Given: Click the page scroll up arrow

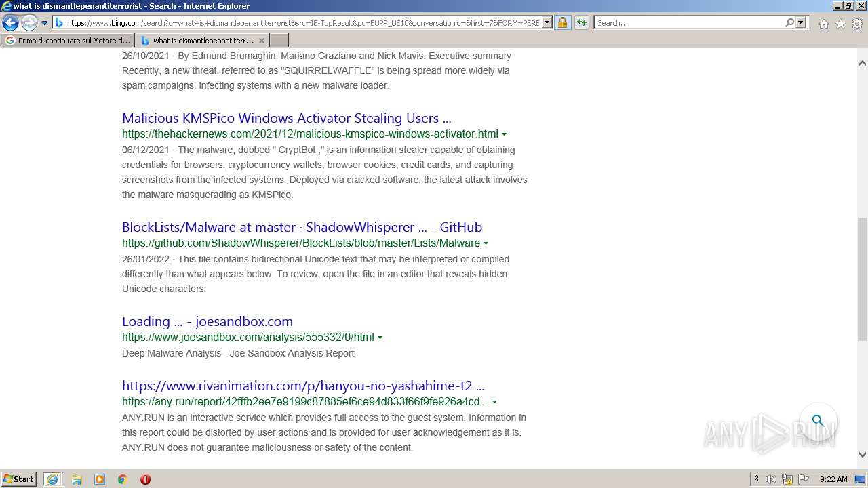Looking at the screenshot, I should point(863,63).
